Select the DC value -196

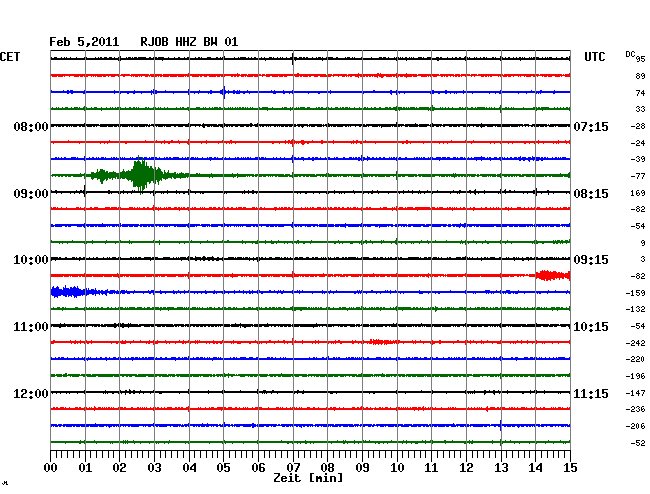coord(635,376)
